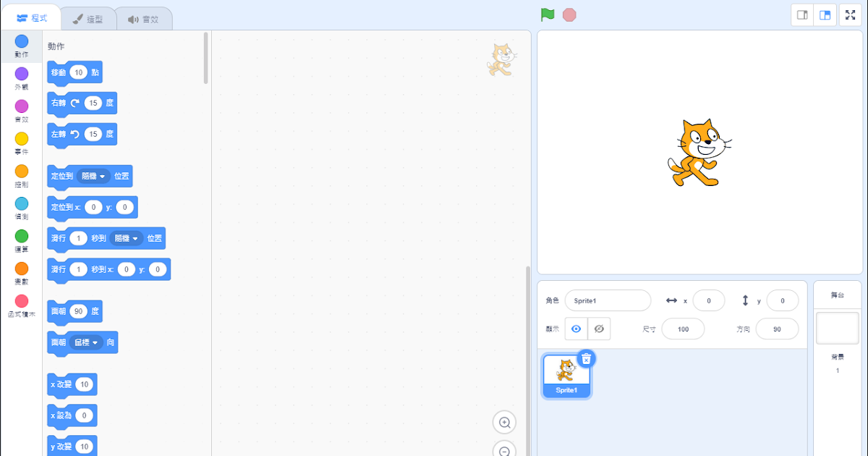Select the 控制 blocks category
The height and width of the screenshot is (456, 868).
(22, 175)
